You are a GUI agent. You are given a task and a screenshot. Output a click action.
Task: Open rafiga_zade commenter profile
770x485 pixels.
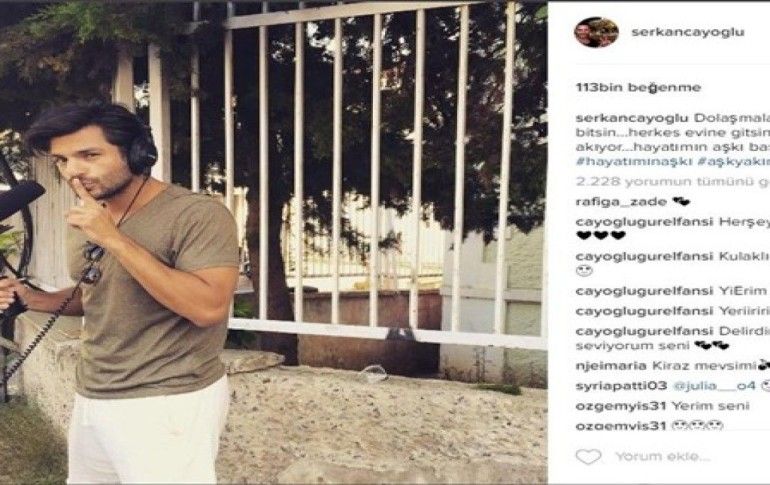click(x=621, y=202)
